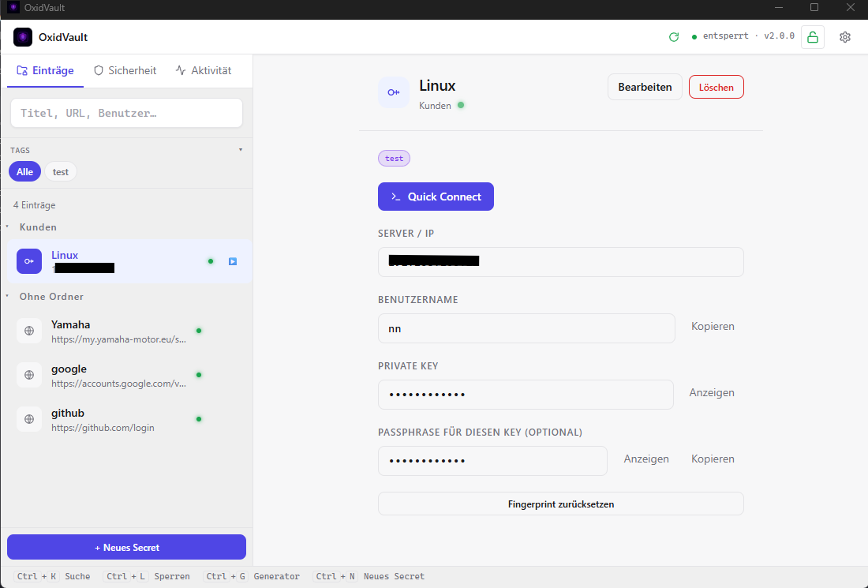This screenshot has width=868, height=588.
Task: Click the blue play icon on the Linux row
Action: click(x=233, y=261)
